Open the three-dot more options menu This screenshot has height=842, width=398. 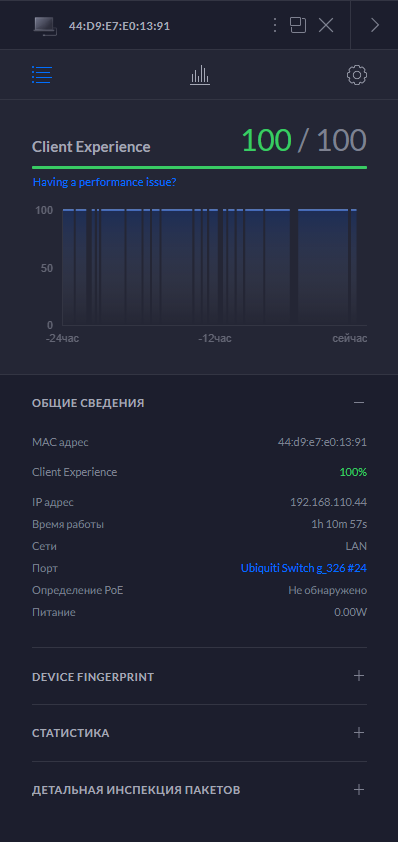click(275, 25)
